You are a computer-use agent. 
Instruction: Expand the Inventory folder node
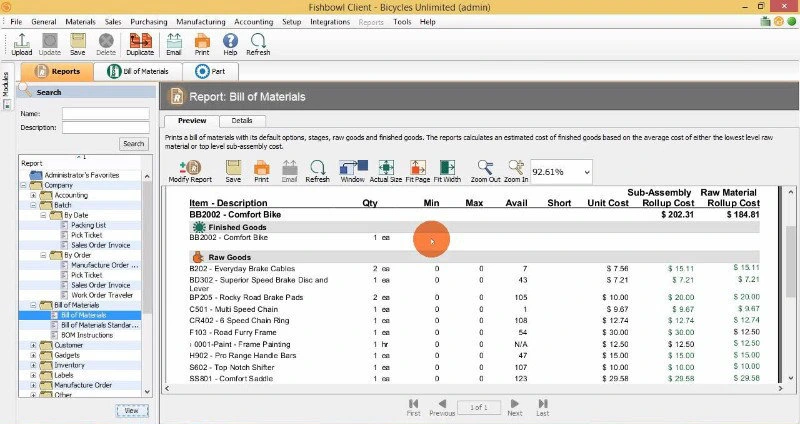click(35, 364)
